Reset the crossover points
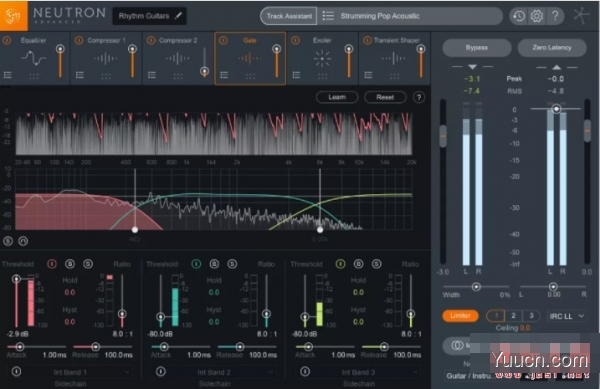The image size is (600, 389). pyautogui.click(x=385, y=97)
